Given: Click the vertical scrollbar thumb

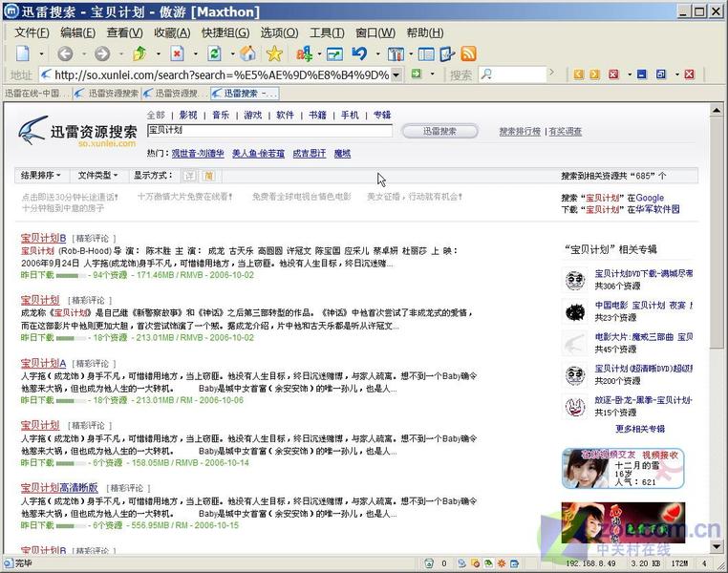Looking at the screenshot, I should click(717, 232).
